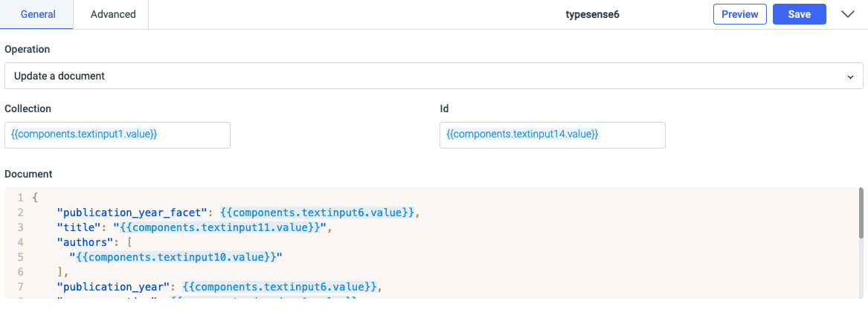Click the Operation label

pos(27,49)
